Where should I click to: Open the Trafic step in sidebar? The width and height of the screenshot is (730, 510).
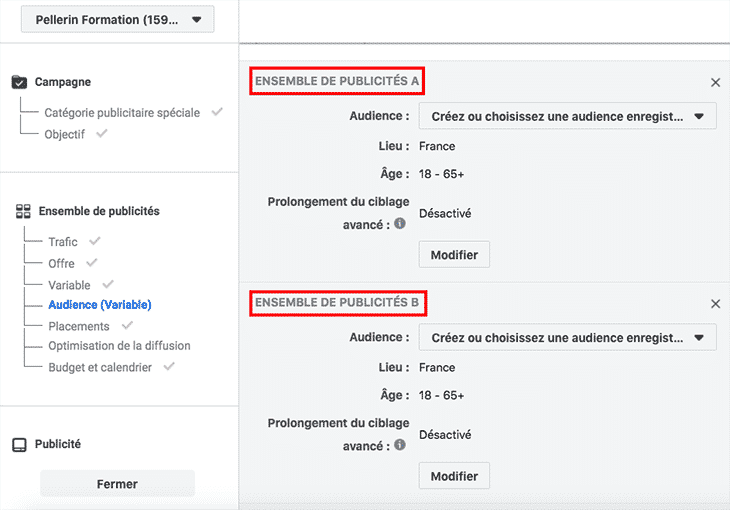pos(63,242)
